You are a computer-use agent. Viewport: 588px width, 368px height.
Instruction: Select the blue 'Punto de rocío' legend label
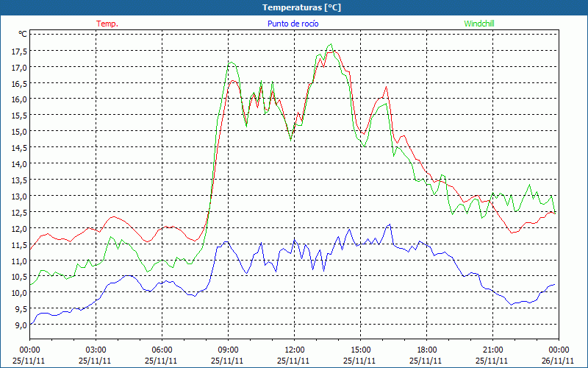point(293,24)
